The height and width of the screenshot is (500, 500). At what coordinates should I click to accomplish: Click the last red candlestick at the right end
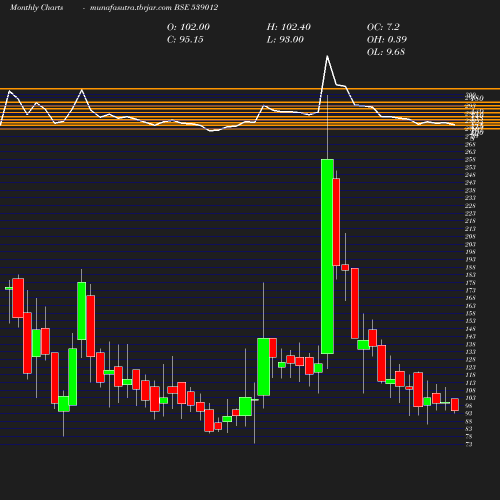point(455,404)
